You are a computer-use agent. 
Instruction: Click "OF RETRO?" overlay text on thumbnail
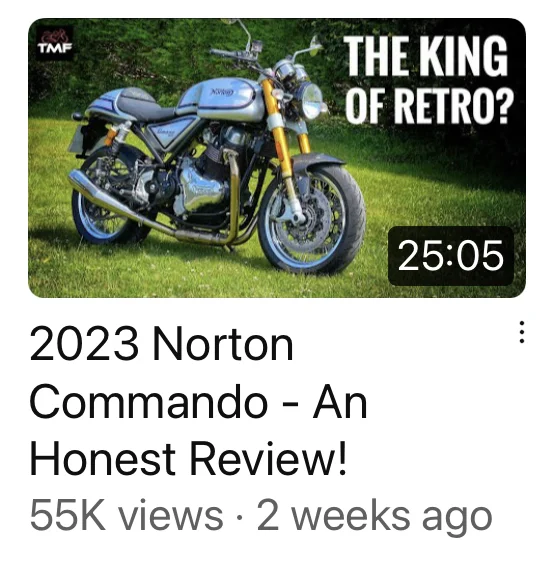pos(429,106)
